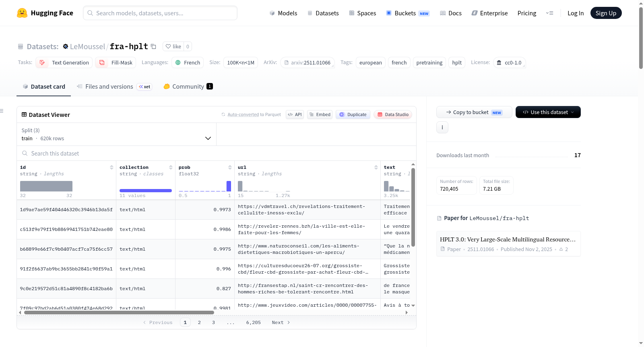
Task: Click the LeMoussel author link
Action: 87,46
